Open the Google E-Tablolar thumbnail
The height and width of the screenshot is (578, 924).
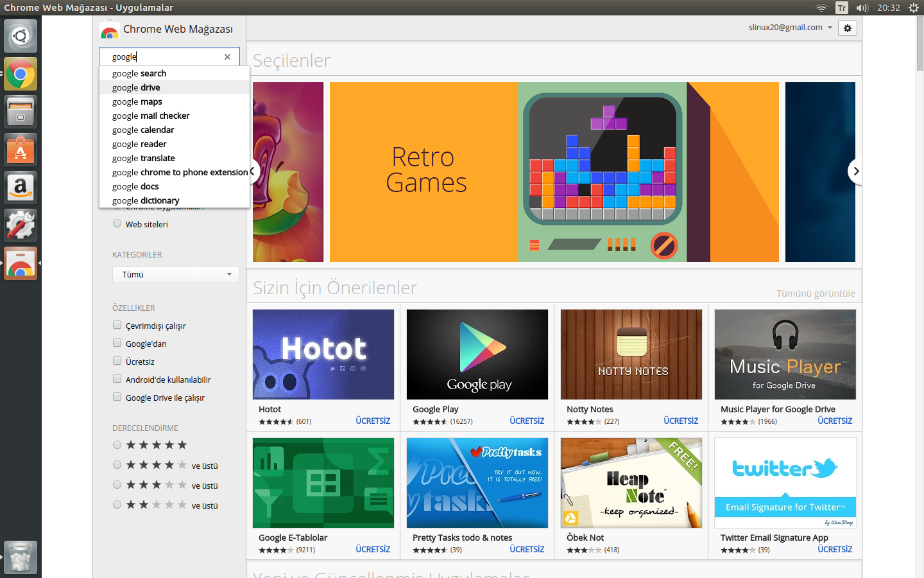pyautogui.click(x=323, y=483)
